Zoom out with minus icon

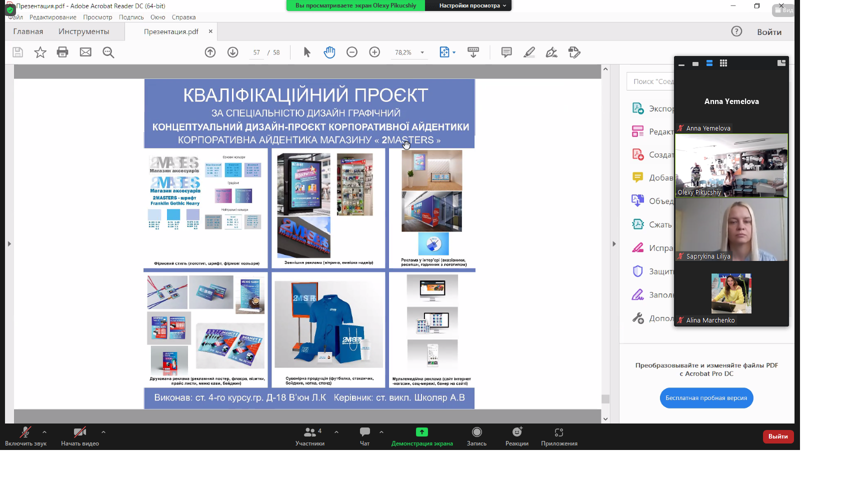click(x=352, y=52)
